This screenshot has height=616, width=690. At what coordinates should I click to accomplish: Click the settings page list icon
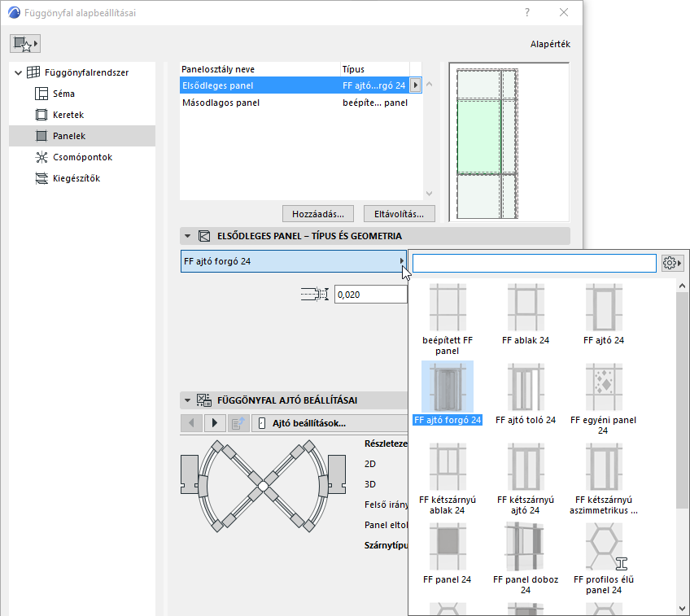(238, 423)
